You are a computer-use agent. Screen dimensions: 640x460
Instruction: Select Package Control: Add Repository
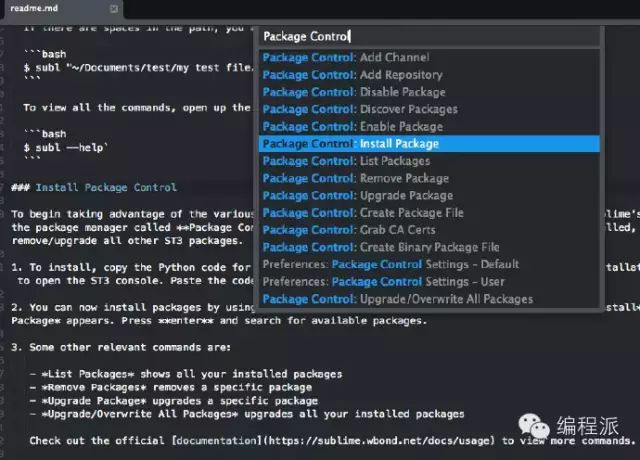pos(429,75)
